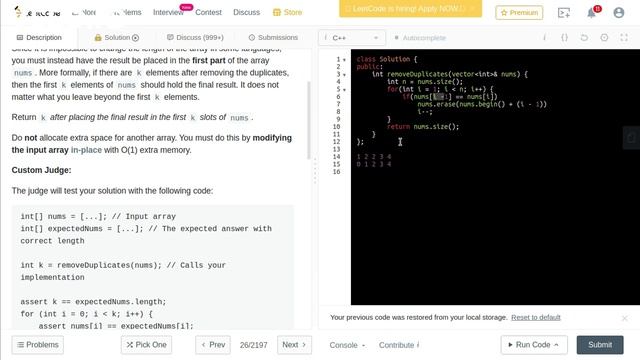Dismiss the code restored notification
This screenshot has width=640, height=360.
pyautogui.click(x=624, y=318)
